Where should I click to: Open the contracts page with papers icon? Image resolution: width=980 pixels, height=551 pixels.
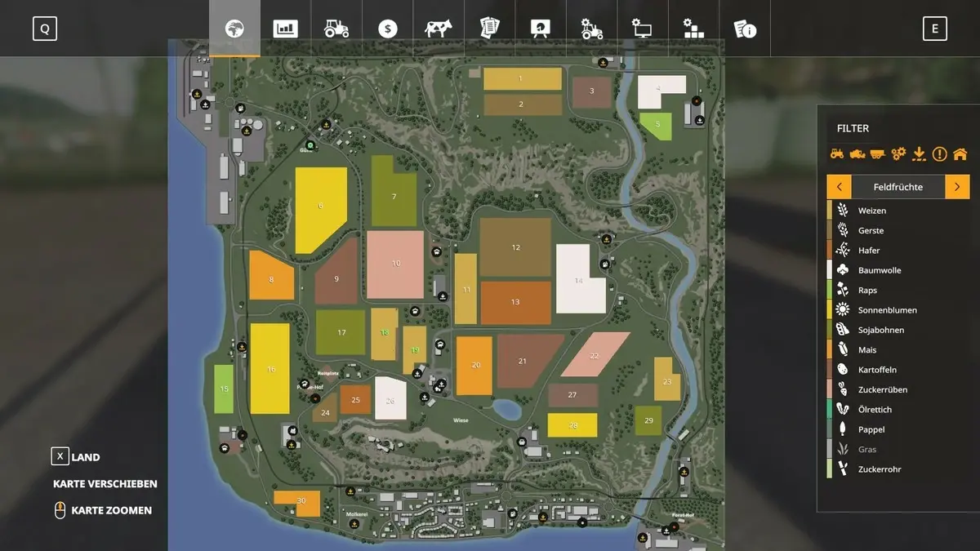click(x=490, y=29)
